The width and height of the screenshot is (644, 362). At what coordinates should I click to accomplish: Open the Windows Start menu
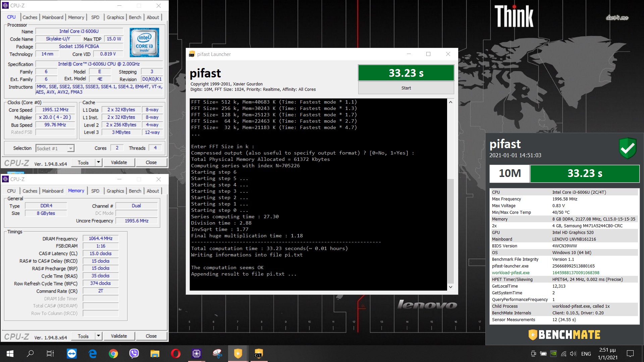pos(10,354)
